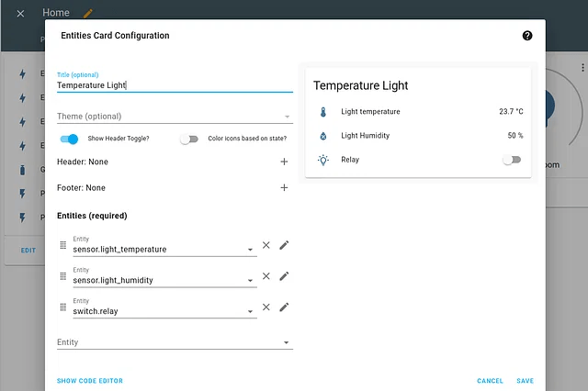Remove the sensor.light_humidity entity
The image size is (588, 391).
[266, 276]
